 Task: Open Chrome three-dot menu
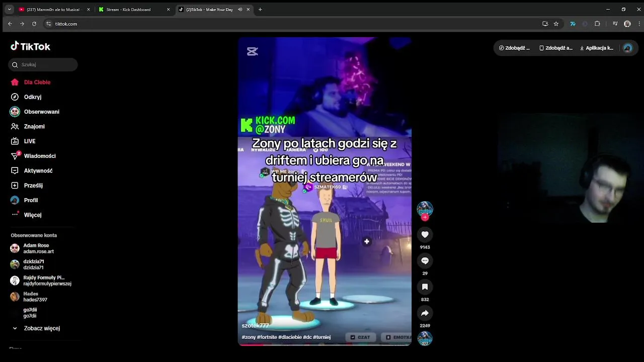(639, 24)
